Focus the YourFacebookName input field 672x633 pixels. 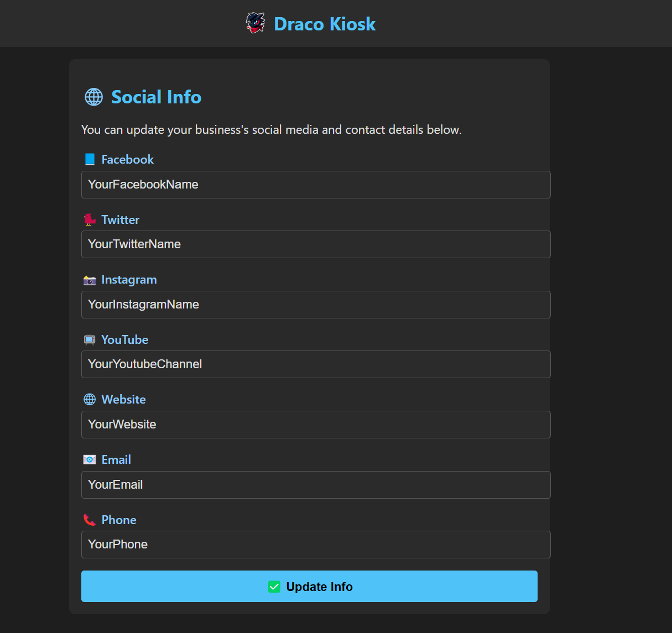click(x=316, y=185)
